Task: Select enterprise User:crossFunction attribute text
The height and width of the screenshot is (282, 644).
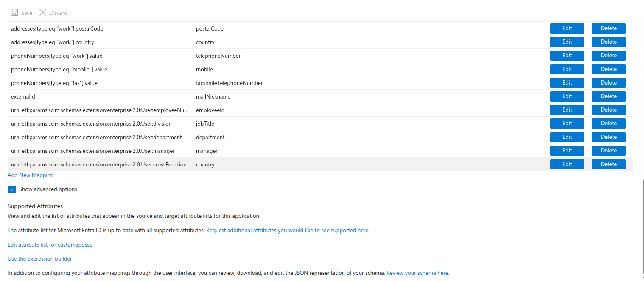Action: click(x=101, y=165)
